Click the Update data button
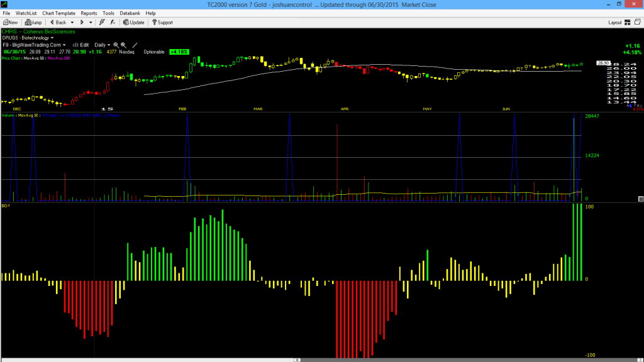This screenshot has height=362, width=644. coord(134,23)
